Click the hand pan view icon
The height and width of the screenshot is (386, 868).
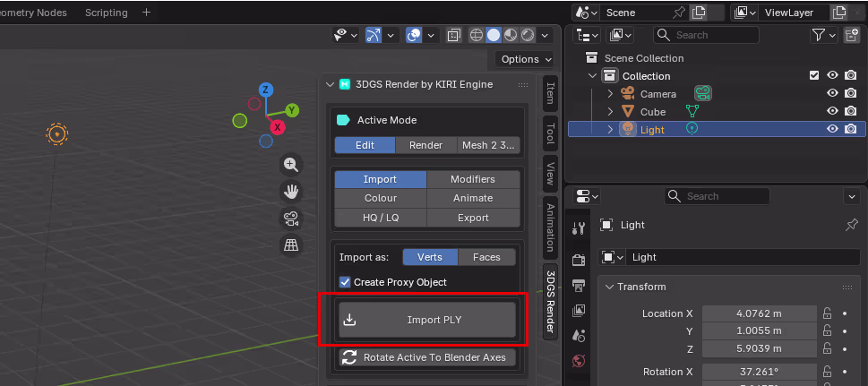tap(291, 192)
